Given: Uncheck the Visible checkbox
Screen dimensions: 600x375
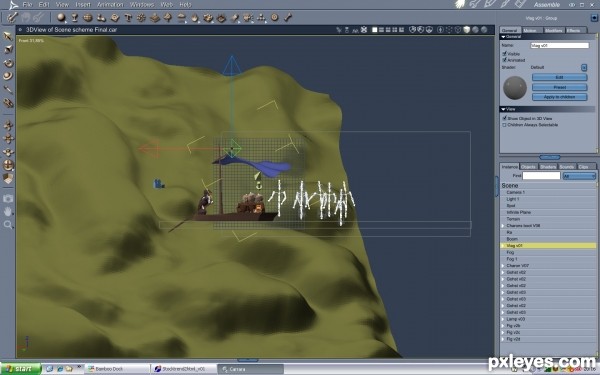Looking at the screenshot, I should (504, 54).
